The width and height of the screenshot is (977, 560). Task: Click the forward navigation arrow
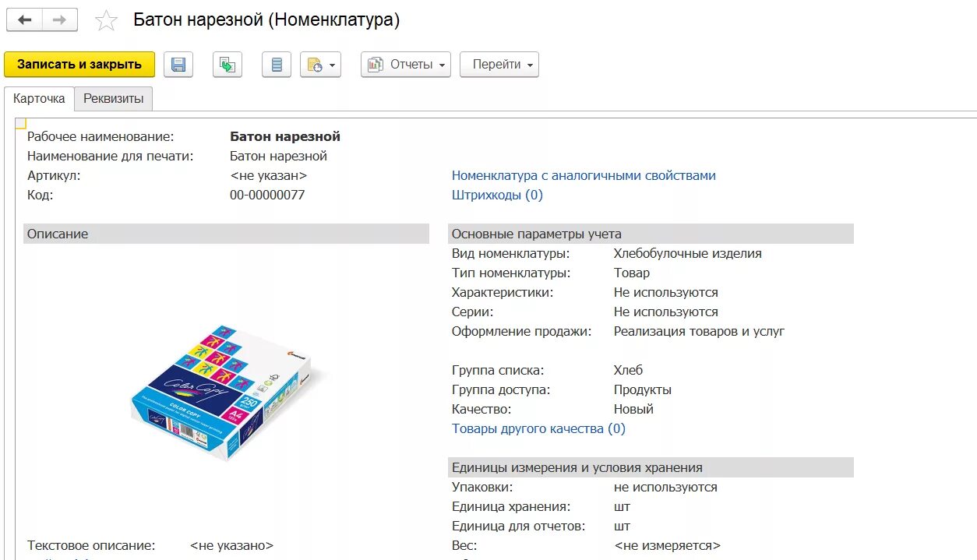click(x=59, y=20)
